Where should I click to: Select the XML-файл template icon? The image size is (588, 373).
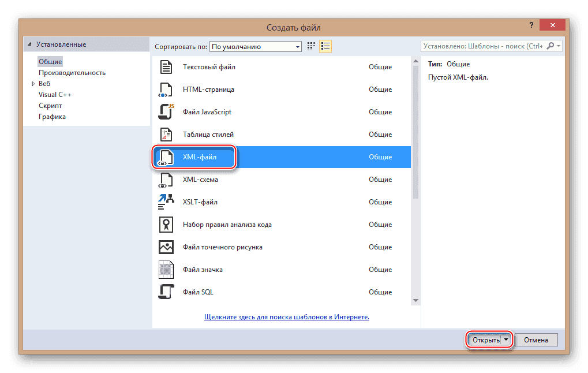[x=166, y=156]
